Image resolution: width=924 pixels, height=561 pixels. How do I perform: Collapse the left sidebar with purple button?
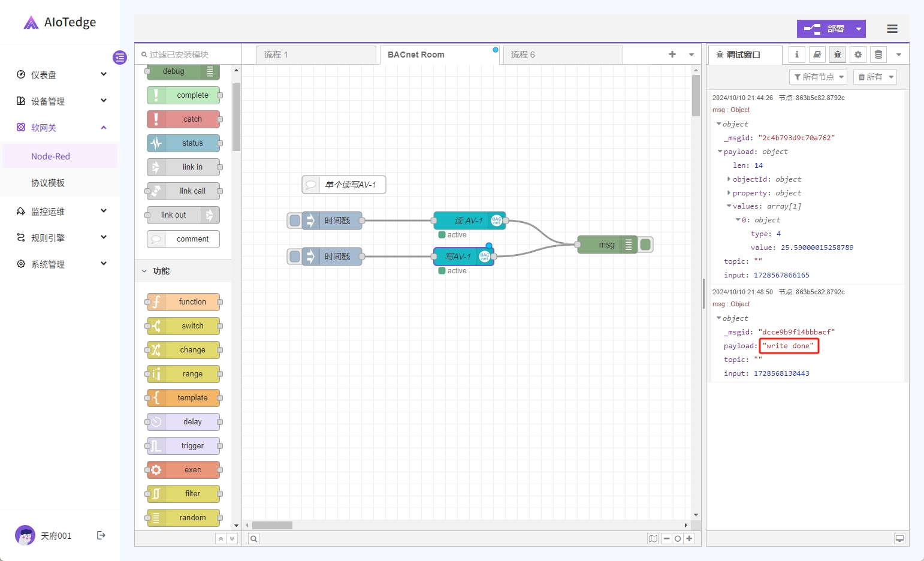point(120,58)
